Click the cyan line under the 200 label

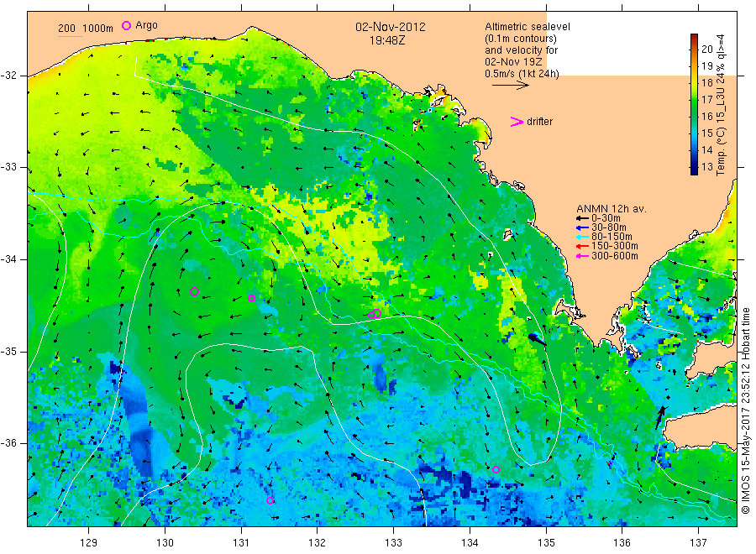tap(70, 36)
